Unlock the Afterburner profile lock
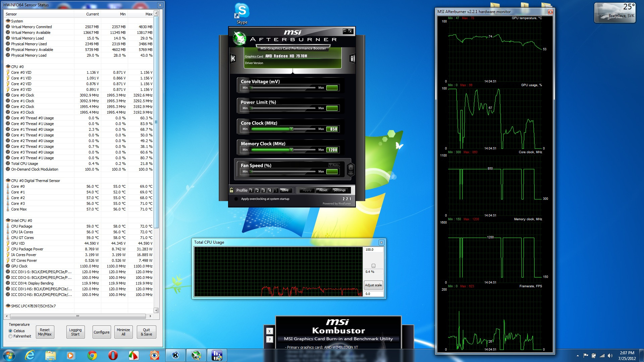The image size is (644, 362). [231, 190]
